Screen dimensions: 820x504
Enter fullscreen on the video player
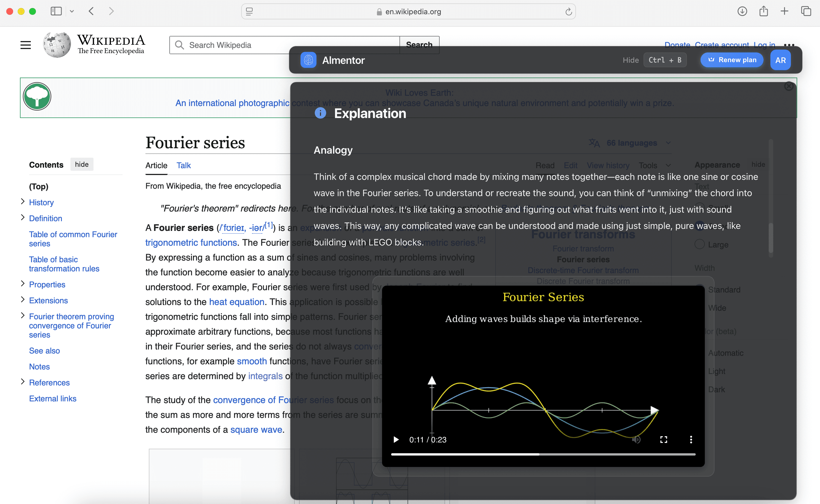click(663, 440)
